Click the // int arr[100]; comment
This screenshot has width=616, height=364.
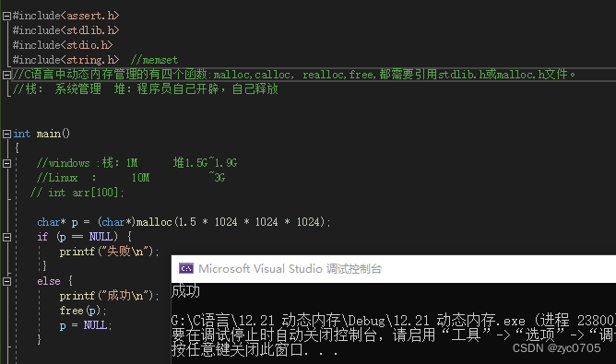click(x=77, y=193)
